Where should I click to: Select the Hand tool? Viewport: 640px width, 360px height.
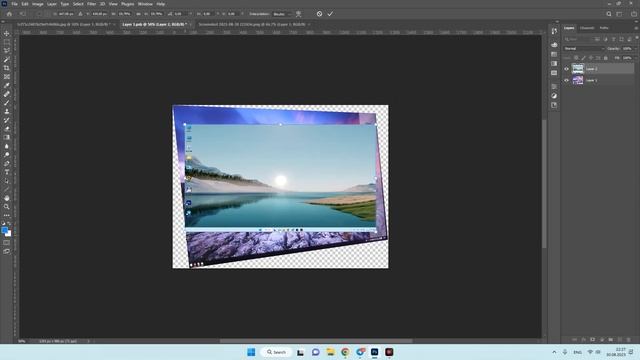(x=7, y=198)
